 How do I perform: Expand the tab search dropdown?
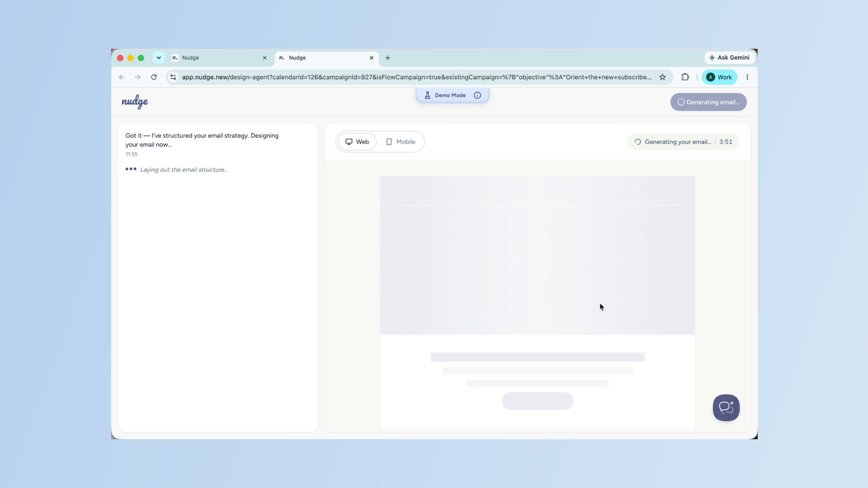tap(159, 58)
